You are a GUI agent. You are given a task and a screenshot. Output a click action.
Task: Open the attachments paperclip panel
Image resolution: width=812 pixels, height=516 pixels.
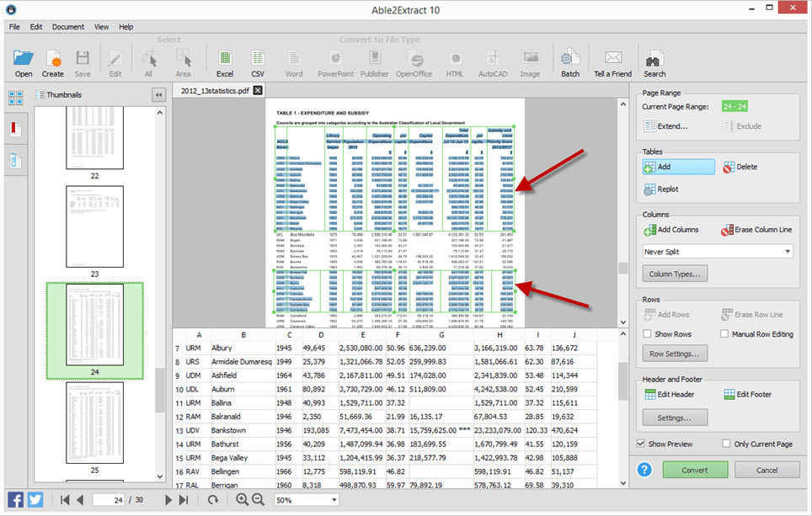pos(15,161)
